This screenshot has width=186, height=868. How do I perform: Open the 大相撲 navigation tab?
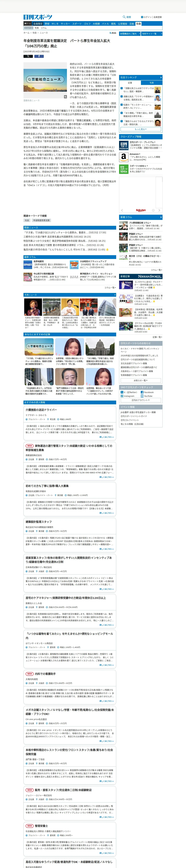96,24
